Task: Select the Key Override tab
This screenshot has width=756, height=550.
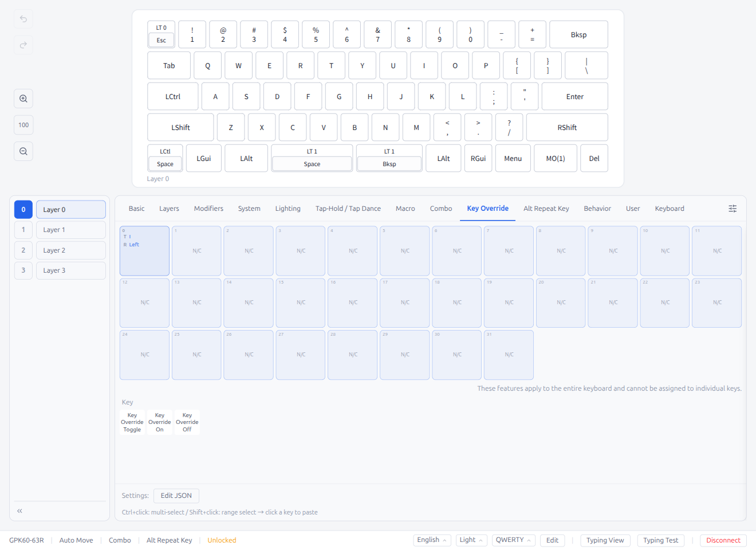Action: [x=487, y=209]
